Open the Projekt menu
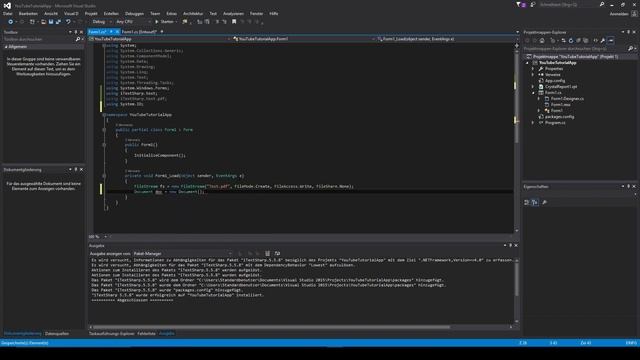640x360 pixels. (91, 13)
